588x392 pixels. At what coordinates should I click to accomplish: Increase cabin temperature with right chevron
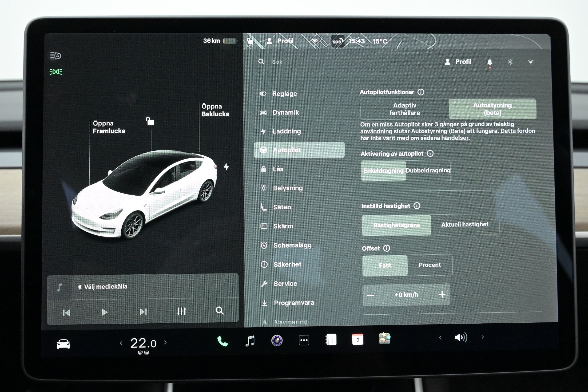click(165, 342)
